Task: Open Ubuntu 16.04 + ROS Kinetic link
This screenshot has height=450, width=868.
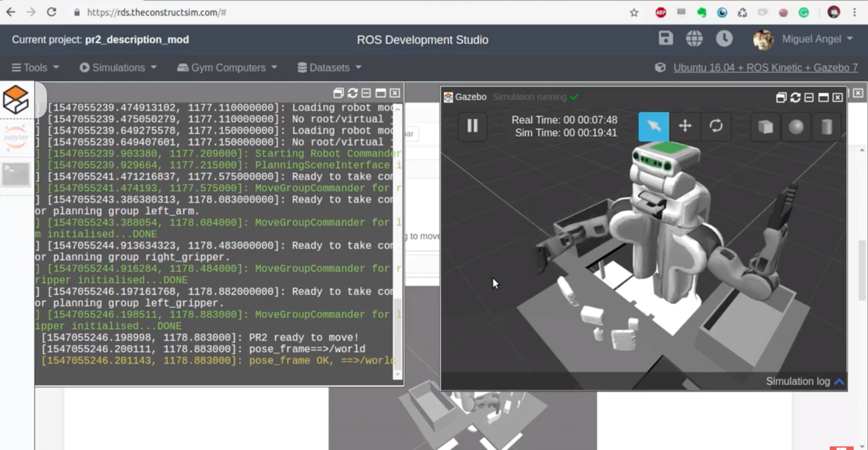Action: click(765, 68)
